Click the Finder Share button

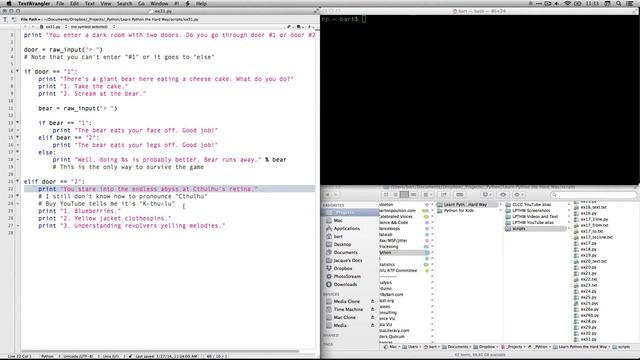click(444, 195)
